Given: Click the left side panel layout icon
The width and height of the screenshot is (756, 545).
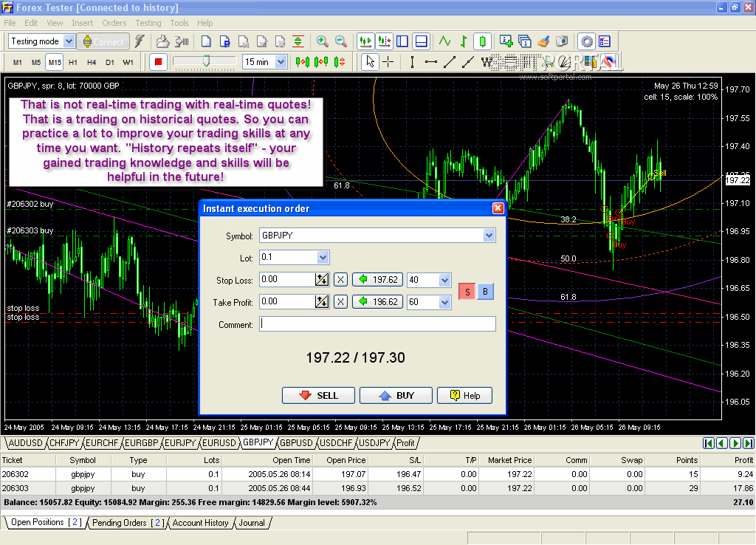Looking at the screenshot, I should pyautogui.click(x=402, y=41).
